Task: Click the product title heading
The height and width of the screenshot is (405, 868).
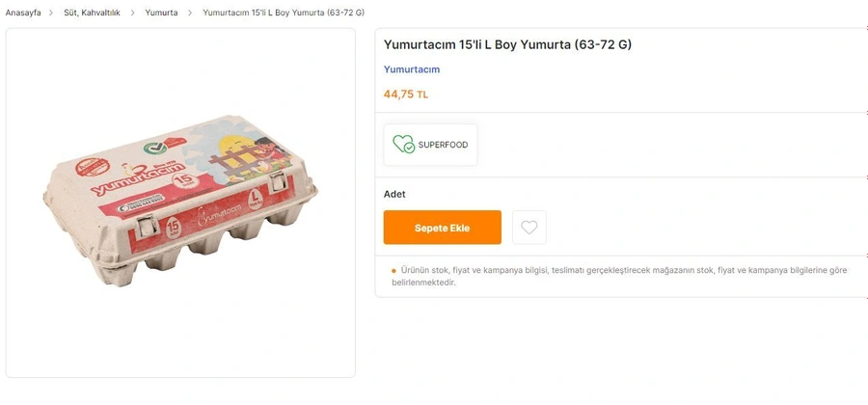Action: point(507,44)
